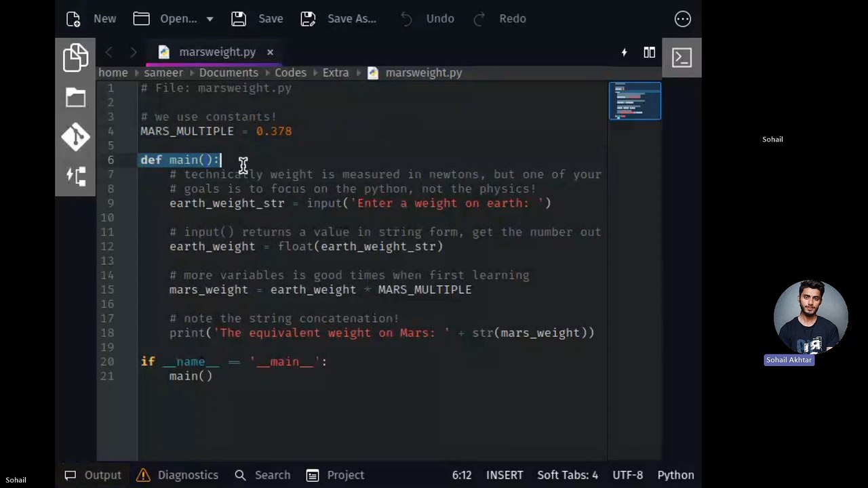Click the Codes breadcrumb
This screenshot has width=868, height=488.
coord(290,73)
